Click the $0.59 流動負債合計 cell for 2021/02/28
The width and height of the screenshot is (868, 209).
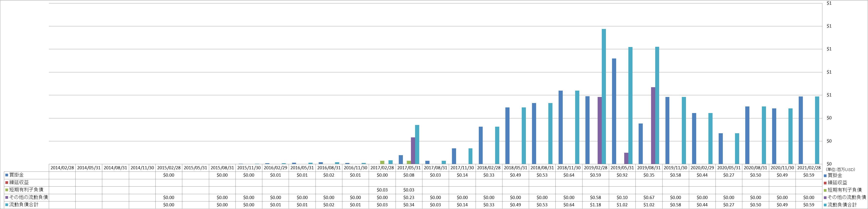pos(809,205)
